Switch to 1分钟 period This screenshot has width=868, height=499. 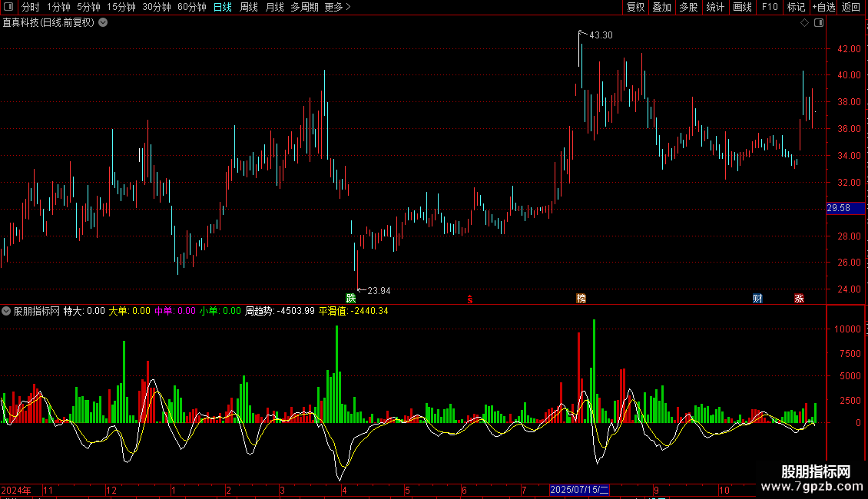pos(58,7)
